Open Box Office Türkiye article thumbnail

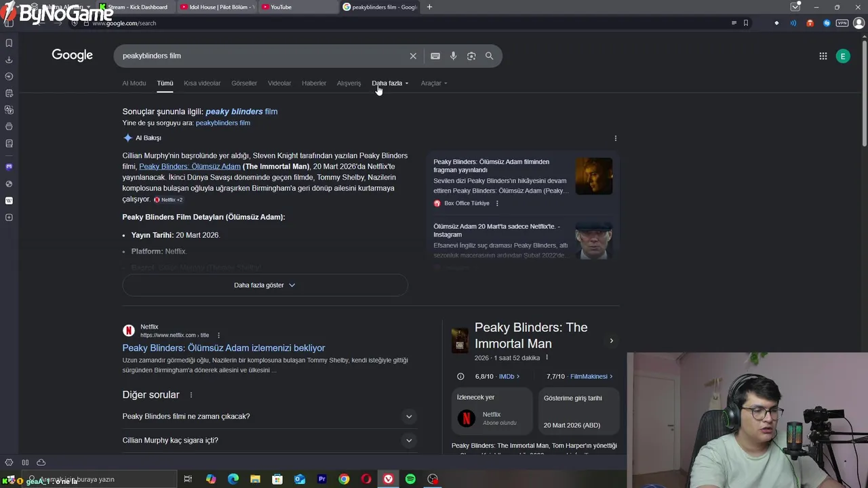pyautogui.click(x=594, y=176)
